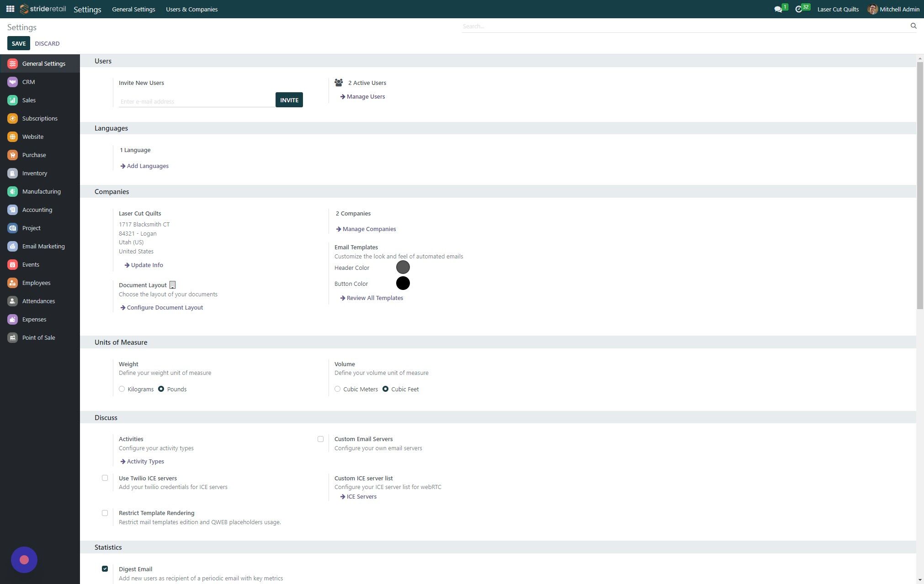Focus the settings search field
The image size is (924, 584).
[x=685, y=26]
